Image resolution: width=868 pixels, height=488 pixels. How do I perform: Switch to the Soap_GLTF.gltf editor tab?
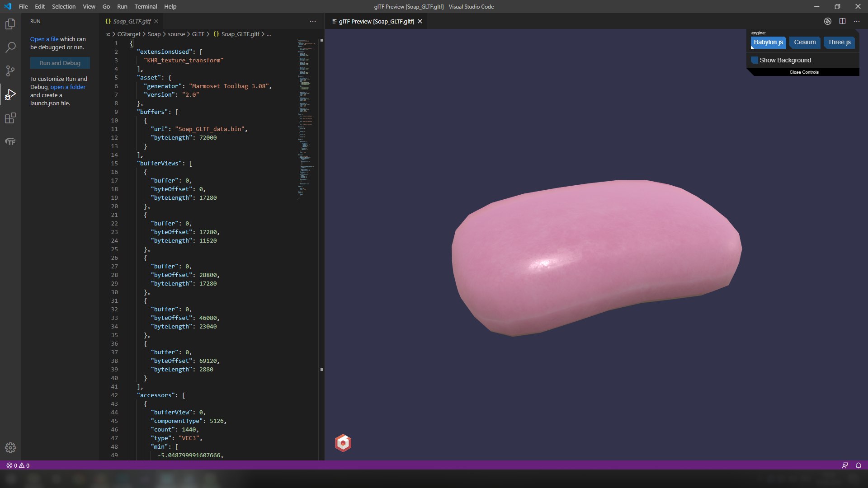coord(132,21)
